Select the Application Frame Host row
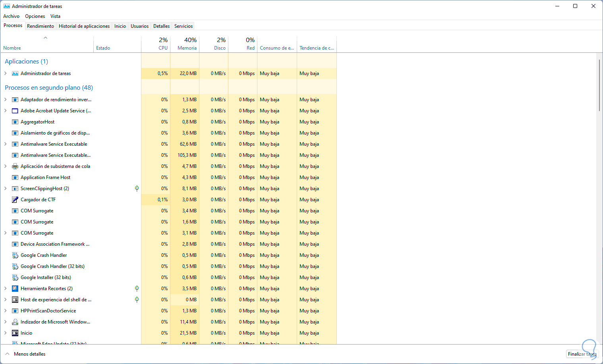This screenshot has width=603, height=364. [45, 177]
